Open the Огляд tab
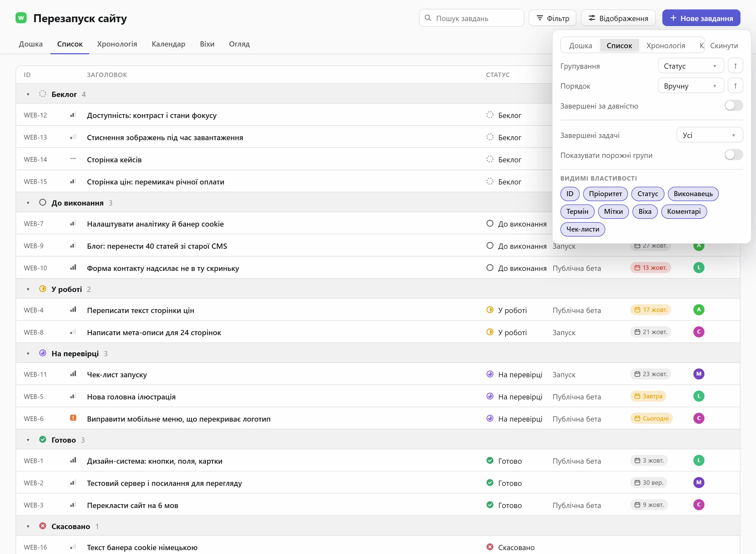Viewport: 756px width, 554px height. [239, 44]
